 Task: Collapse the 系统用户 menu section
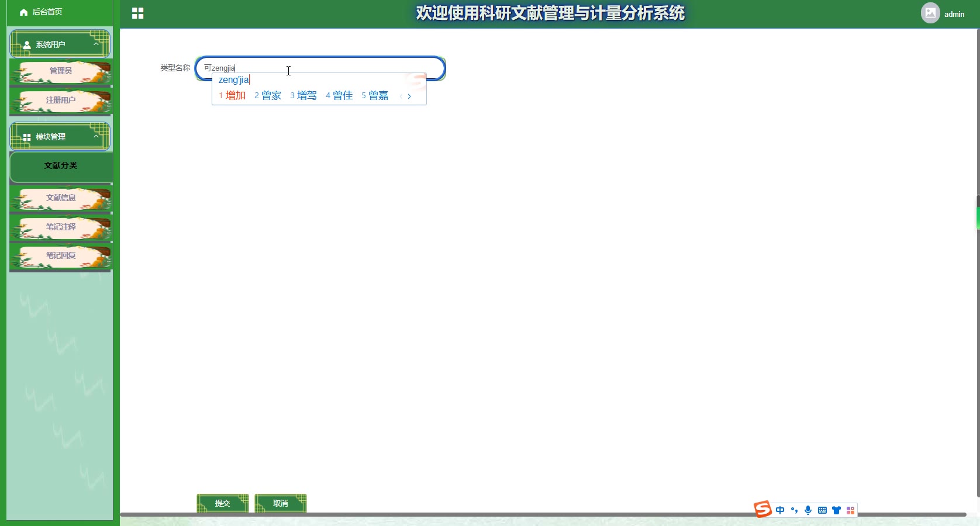(x=60, y=44)
